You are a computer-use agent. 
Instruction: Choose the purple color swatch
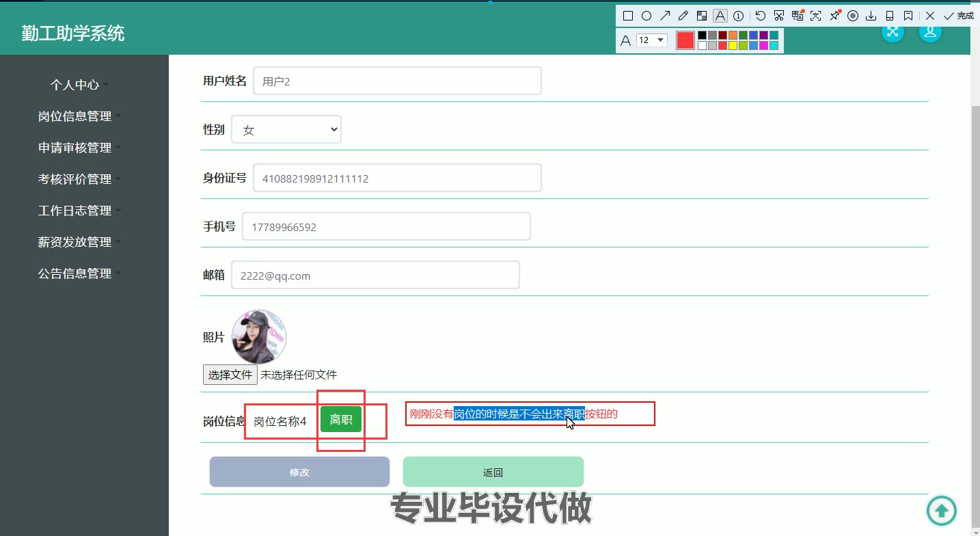(x=763, y=35)
